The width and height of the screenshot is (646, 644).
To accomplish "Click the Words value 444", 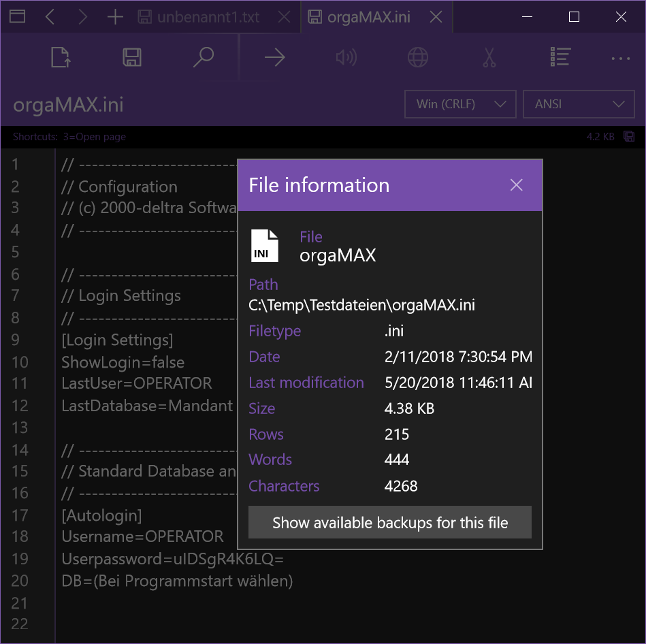I will [x=397, y=460].
